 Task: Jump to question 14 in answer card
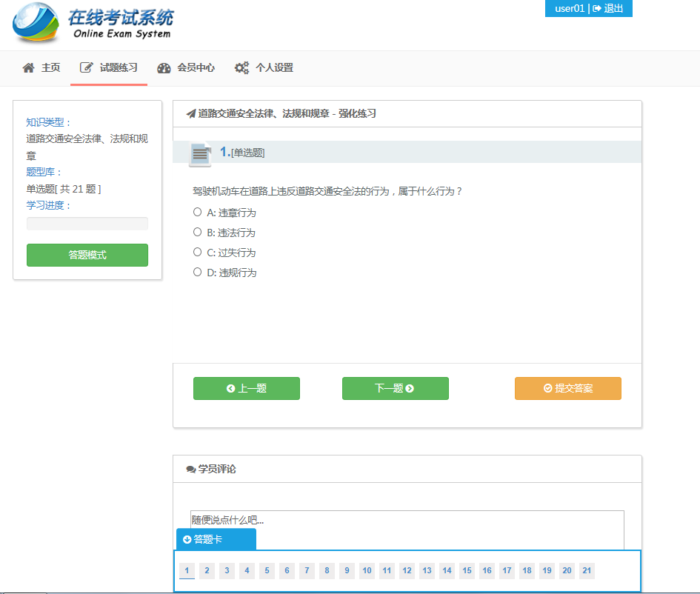447,570
